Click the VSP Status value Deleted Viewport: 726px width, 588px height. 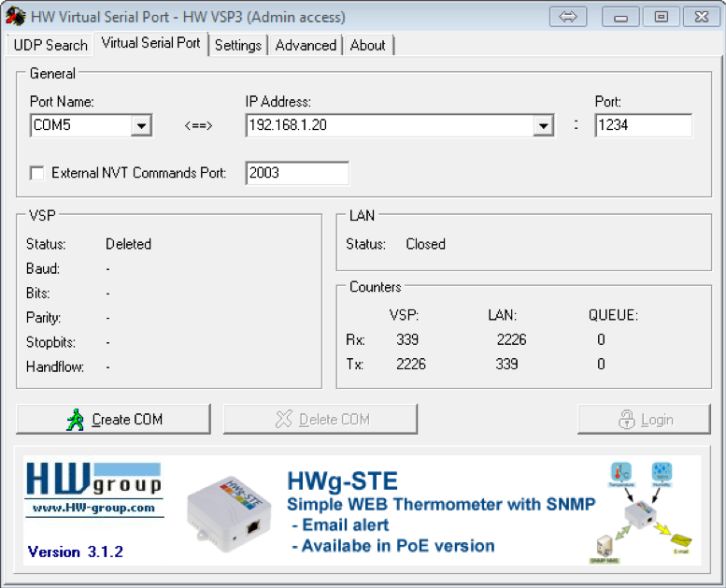128,244
